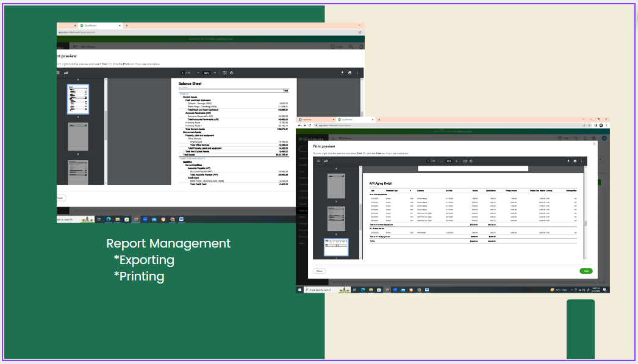Screen dimensions: 638x364
Task: Click the QuickBooks search icon in A/R Aging Detail window
Action: (576, 138)
